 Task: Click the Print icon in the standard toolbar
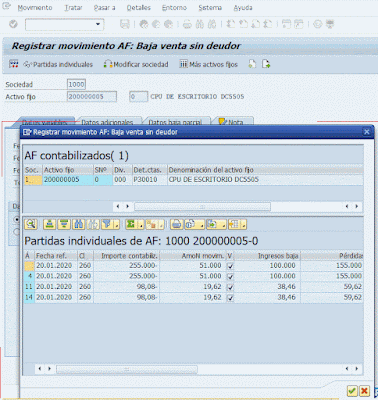tap(187, 24)
